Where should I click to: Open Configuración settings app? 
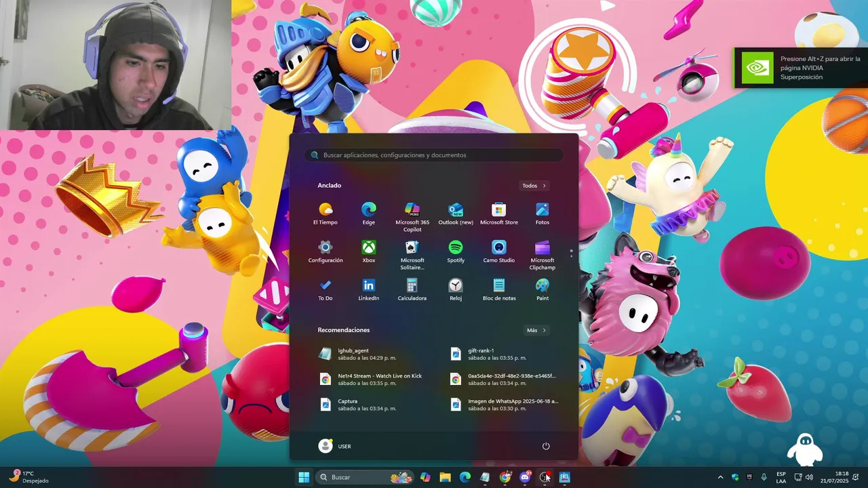point(325,252)
